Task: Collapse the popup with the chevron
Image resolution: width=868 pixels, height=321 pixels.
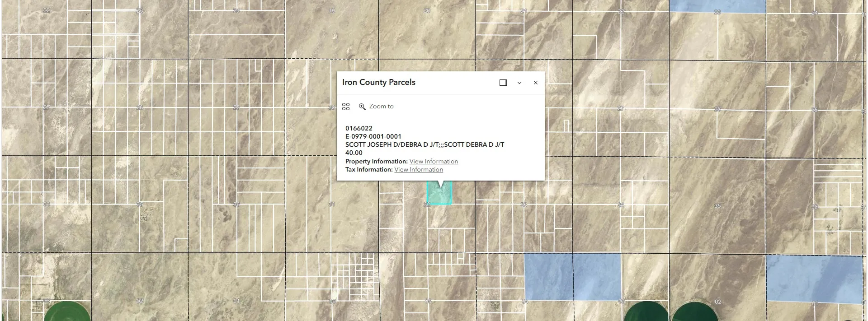Action: click(519, 83)
